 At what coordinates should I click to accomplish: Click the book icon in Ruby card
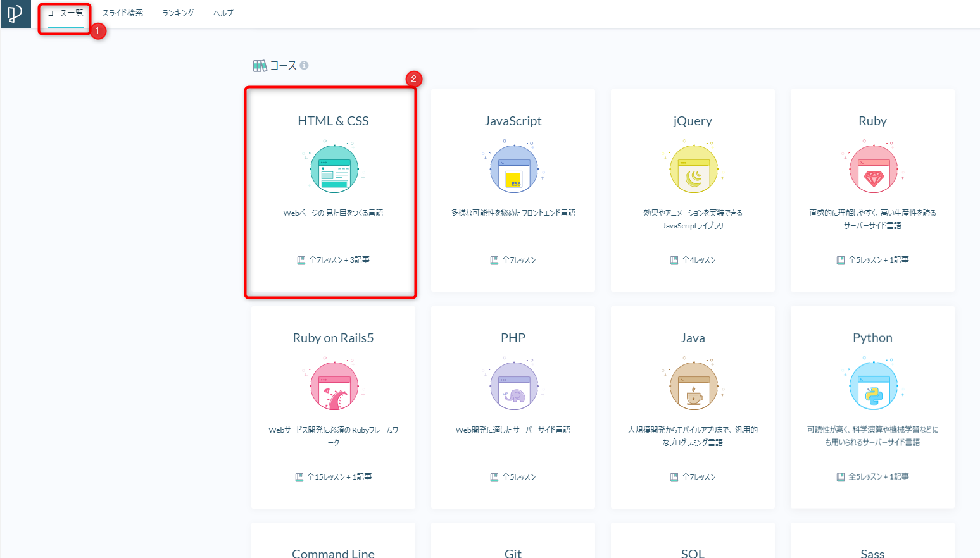click(x=841, y=260)
